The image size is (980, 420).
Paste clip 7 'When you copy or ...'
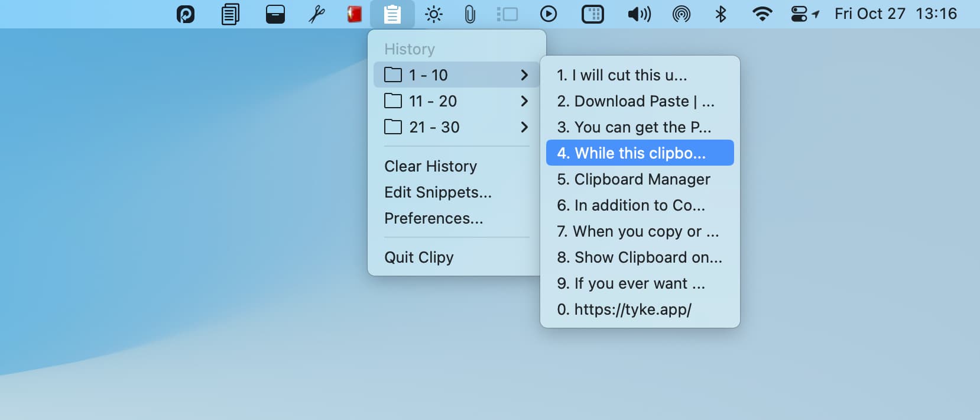tap(640, 231)
